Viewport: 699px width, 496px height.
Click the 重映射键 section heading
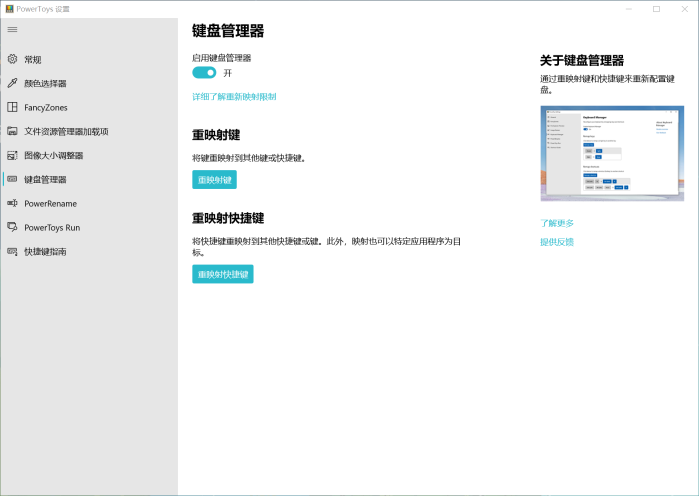(216, 135)
